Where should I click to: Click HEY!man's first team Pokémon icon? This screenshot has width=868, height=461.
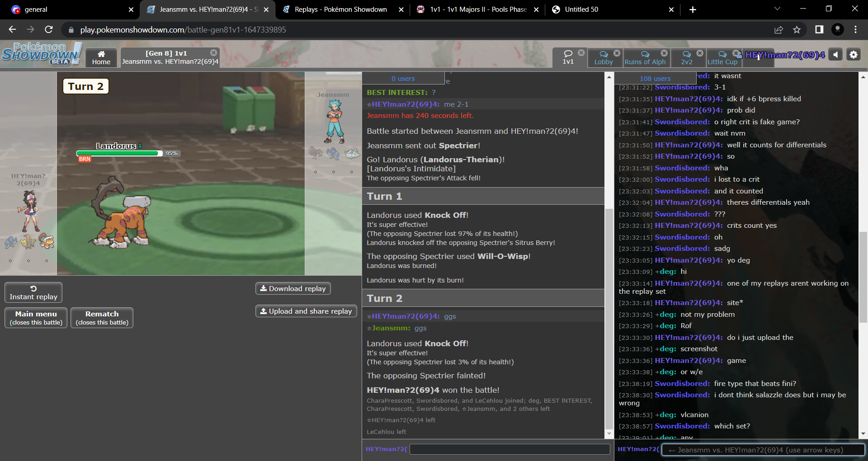(11, 242)
